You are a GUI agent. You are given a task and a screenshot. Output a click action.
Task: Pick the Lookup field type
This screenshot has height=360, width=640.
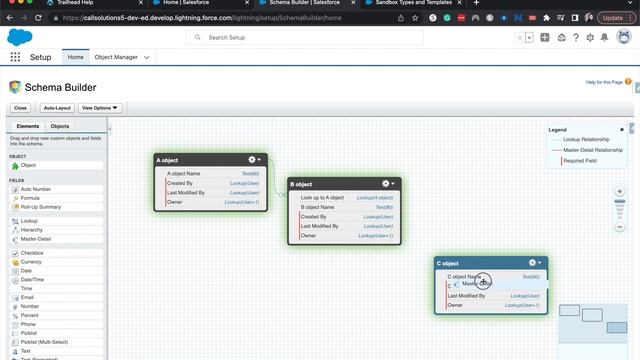click(x=56, y=221)
